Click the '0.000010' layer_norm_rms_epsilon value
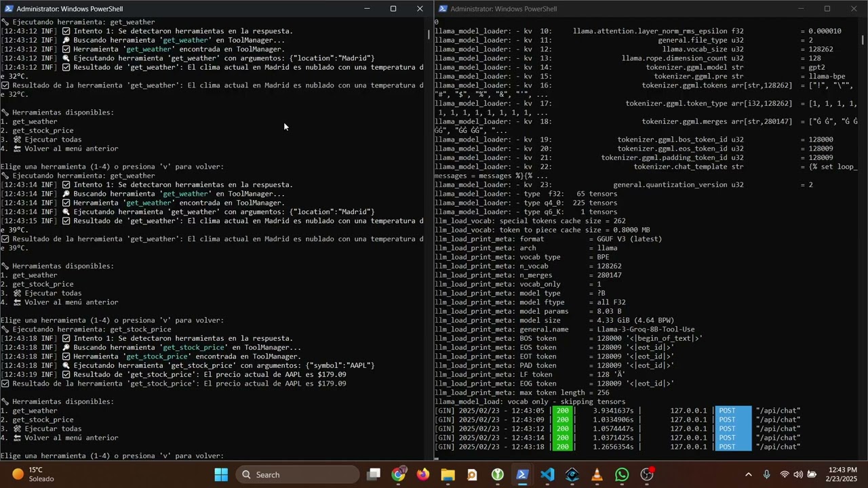Viewport: 868px width, 488px height. pyautogui.click(x=825, y=31)
